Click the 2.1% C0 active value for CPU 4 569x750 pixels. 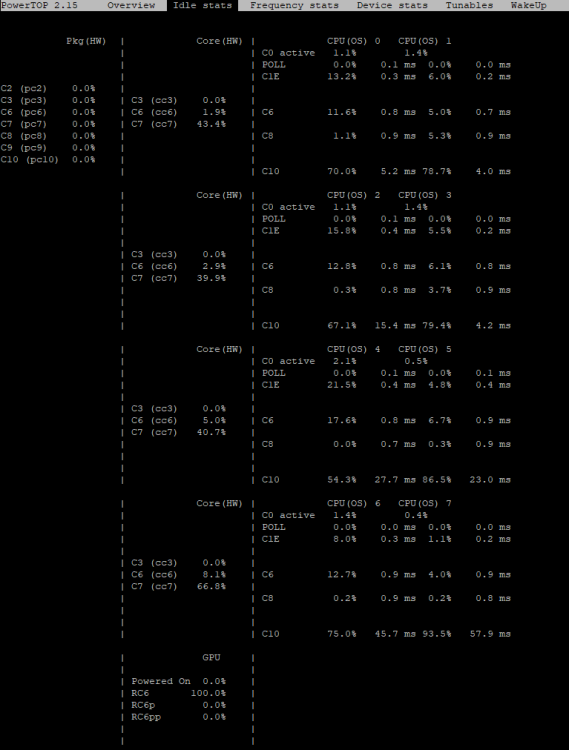pyautogui.click(x=345, y=361)
